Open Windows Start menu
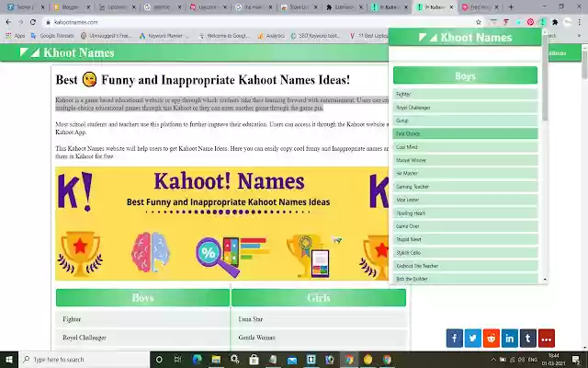Image resolution: width=588 pixels, height=368 pixels. coord(9,360)
